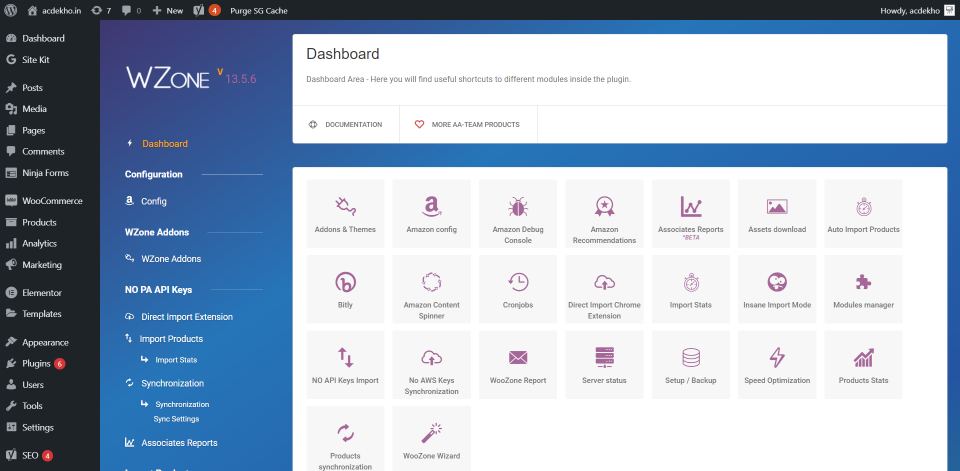Screen dimensions: 960x471
Task: Open the Bitly module tile
Action: (345, 289)
